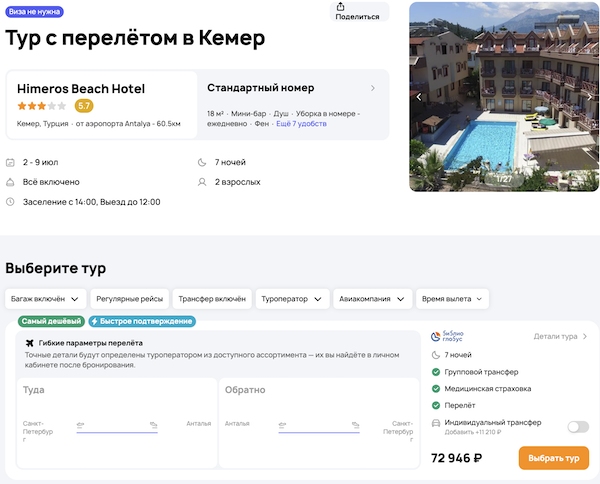Open the Авиакомпания filter dropdown

[373, 299]
